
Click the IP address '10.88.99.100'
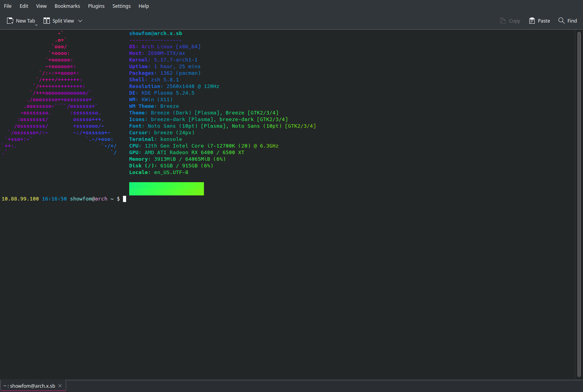[20, 199]
